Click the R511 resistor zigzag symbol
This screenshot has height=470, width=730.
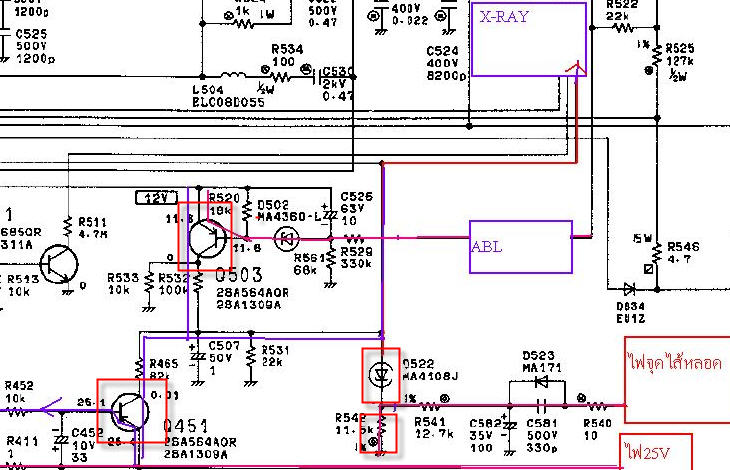point(68,227)
